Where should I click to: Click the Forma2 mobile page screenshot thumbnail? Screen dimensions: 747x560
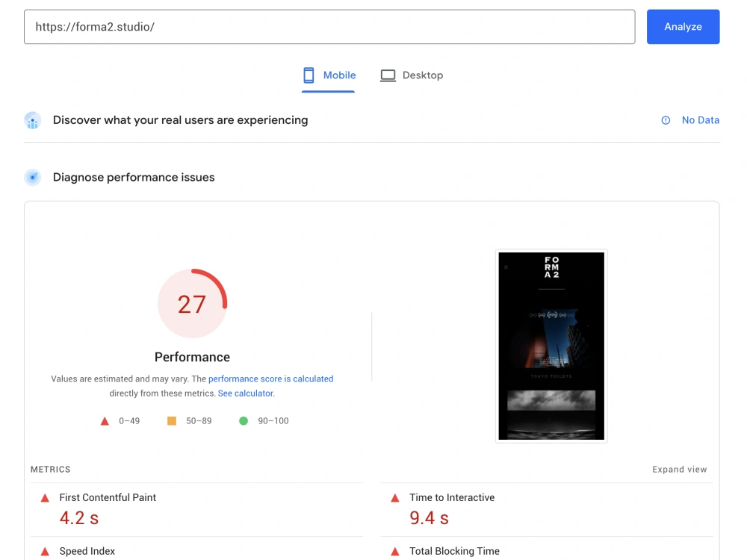click(551, 346)
